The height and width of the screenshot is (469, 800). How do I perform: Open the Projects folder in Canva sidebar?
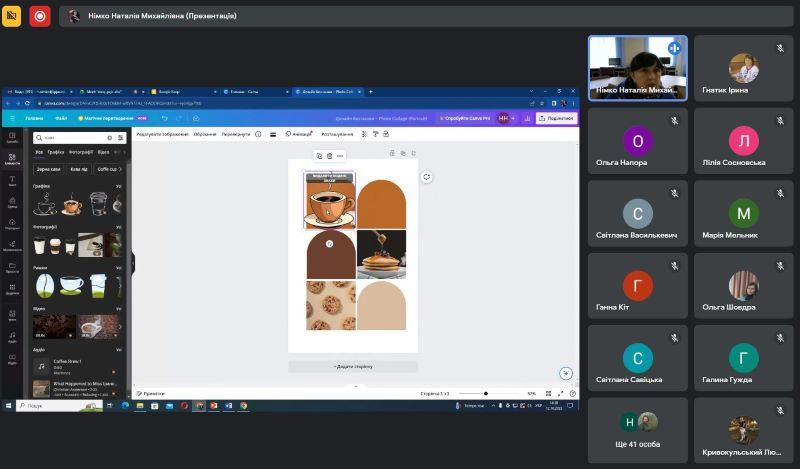pyautogui.click(x=12, y=267)
